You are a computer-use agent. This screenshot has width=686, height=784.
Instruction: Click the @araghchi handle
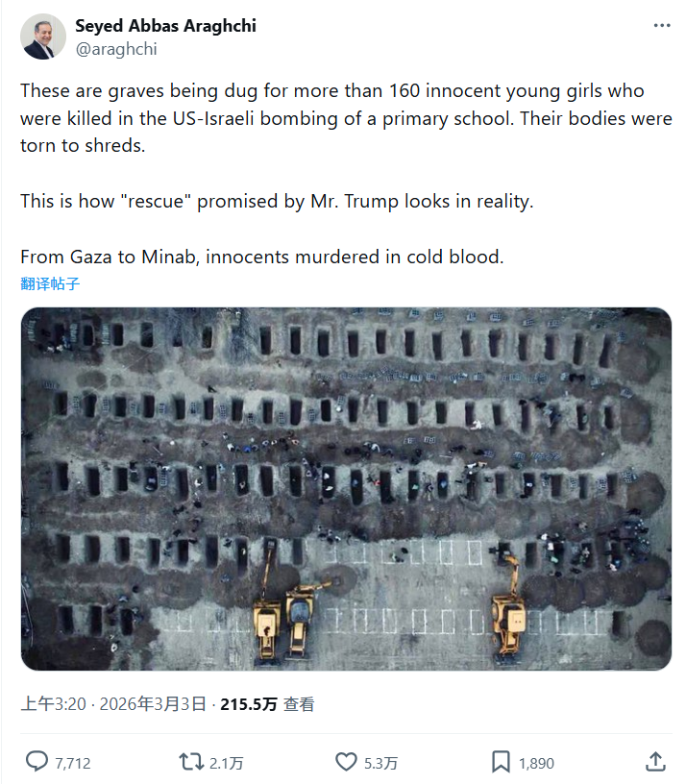(115, 48)
